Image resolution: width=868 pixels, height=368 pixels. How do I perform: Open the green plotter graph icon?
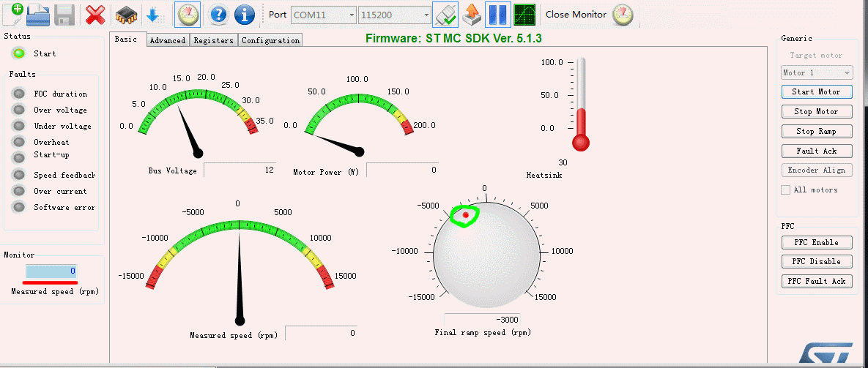524,15
